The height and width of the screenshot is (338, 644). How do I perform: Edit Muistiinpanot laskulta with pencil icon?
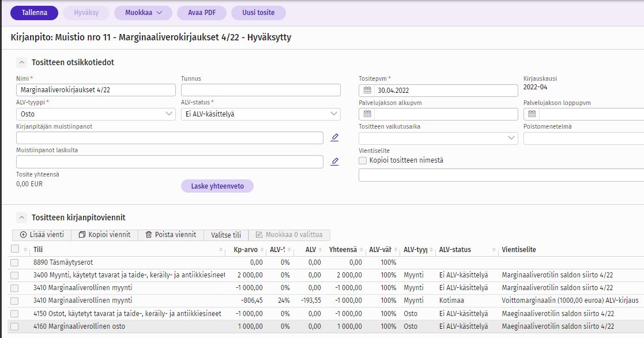click(x=335, y=162)
